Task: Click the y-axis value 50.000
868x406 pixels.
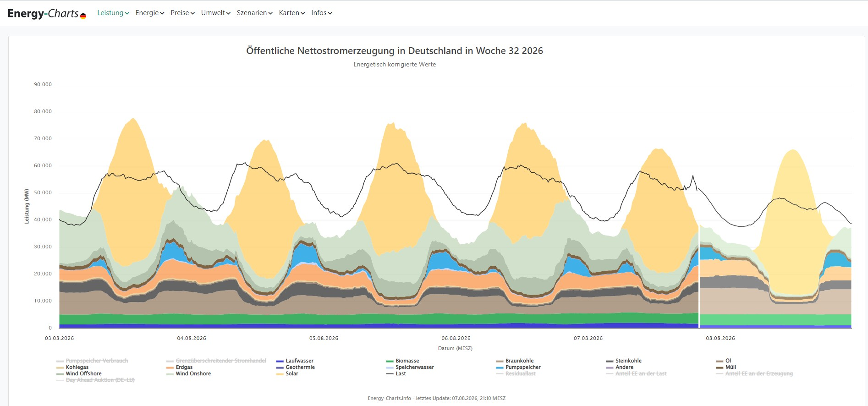Action: click(x=43, y=192)
